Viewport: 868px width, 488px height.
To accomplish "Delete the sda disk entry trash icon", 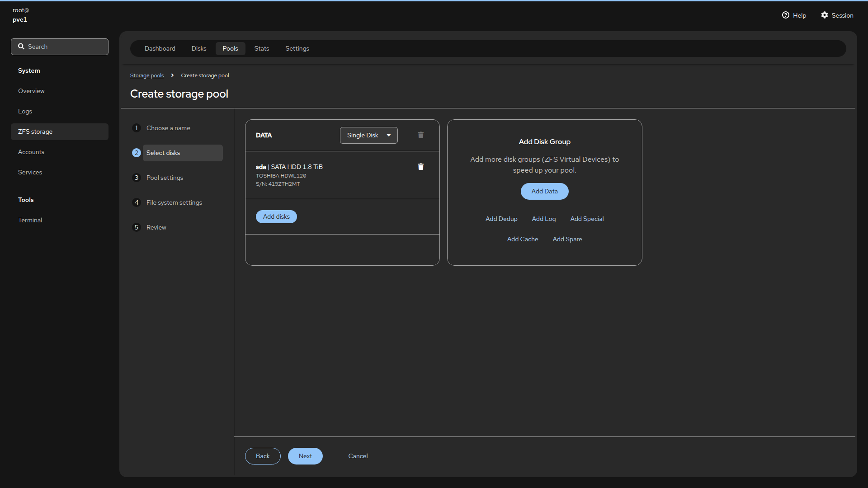I will click(420, 167).
